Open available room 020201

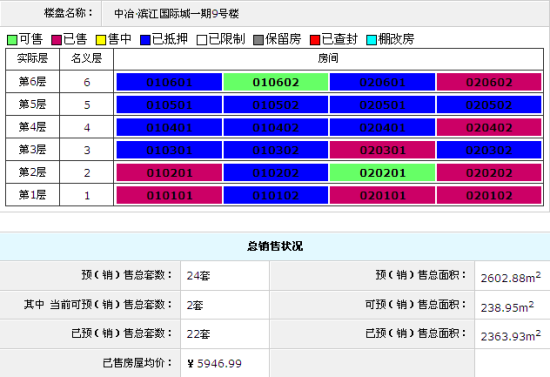tap(382, 173)
